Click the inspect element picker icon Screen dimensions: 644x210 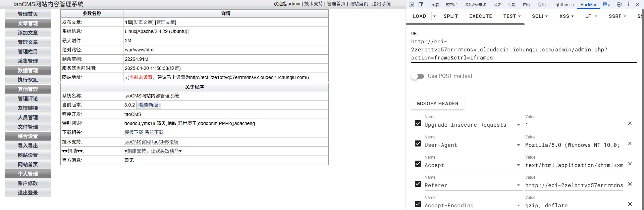[411, 4]
